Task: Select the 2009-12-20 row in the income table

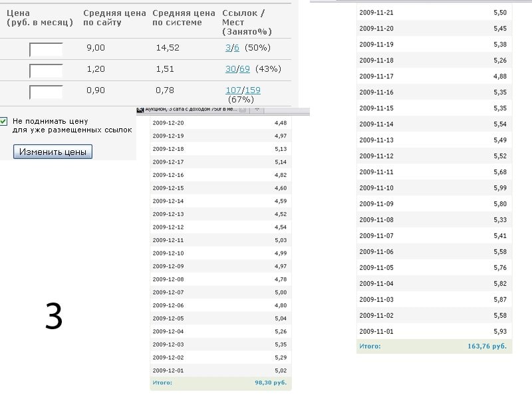Action: click(220, 123)
